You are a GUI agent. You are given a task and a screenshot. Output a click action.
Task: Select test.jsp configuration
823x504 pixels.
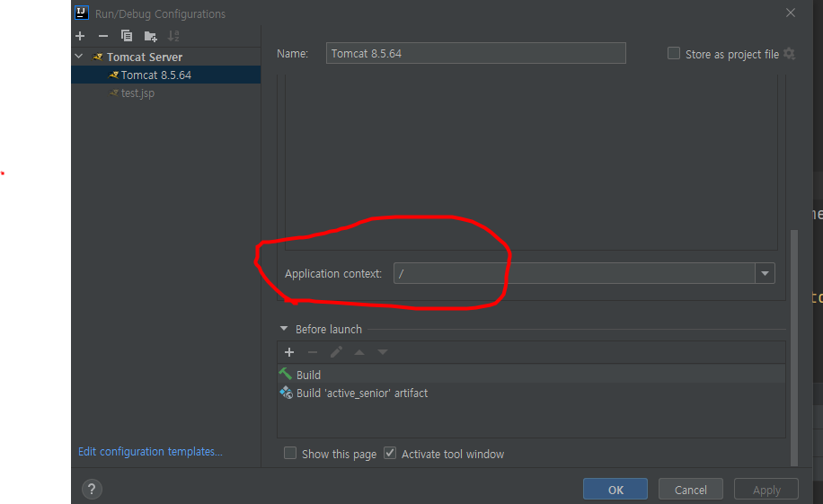[166, 93]
